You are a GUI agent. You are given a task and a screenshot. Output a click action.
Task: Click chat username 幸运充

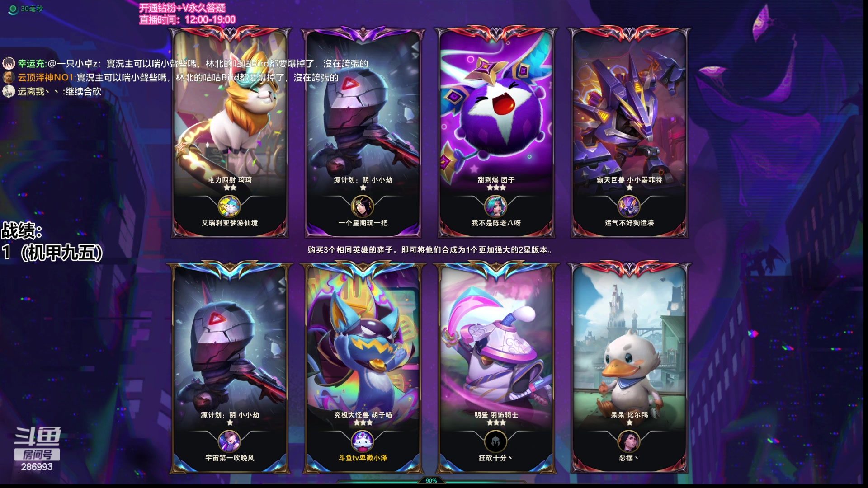32,64
